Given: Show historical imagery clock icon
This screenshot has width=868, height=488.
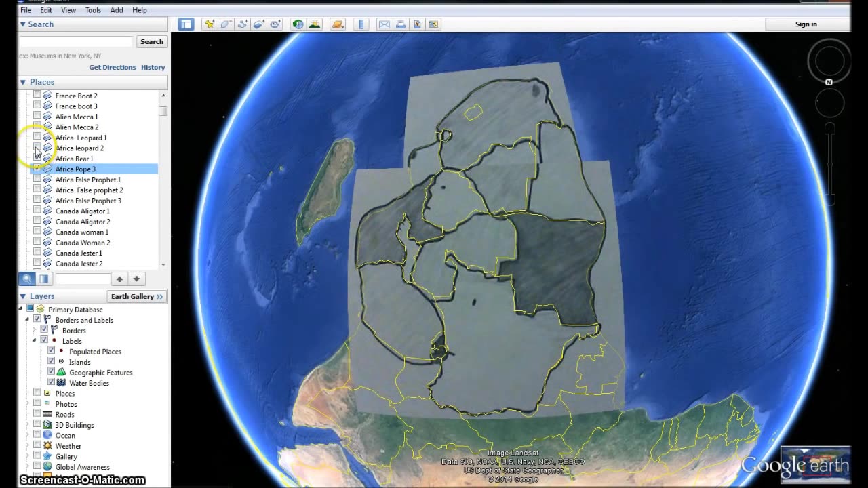Looking at the screenshot, I should (x=298, y=24).
